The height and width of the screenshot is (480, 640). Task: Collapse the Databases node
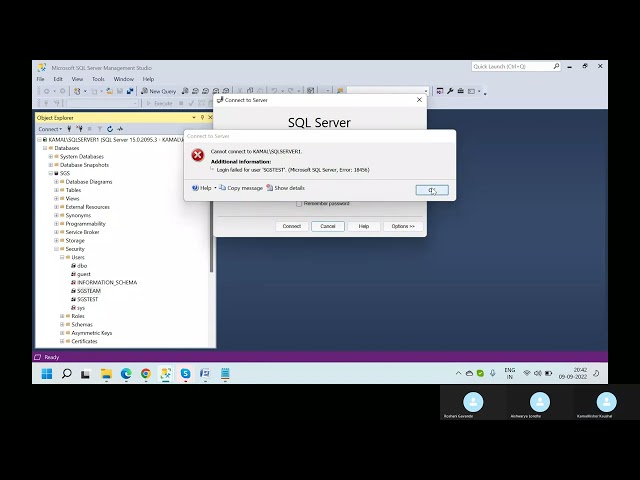point(45,148)
